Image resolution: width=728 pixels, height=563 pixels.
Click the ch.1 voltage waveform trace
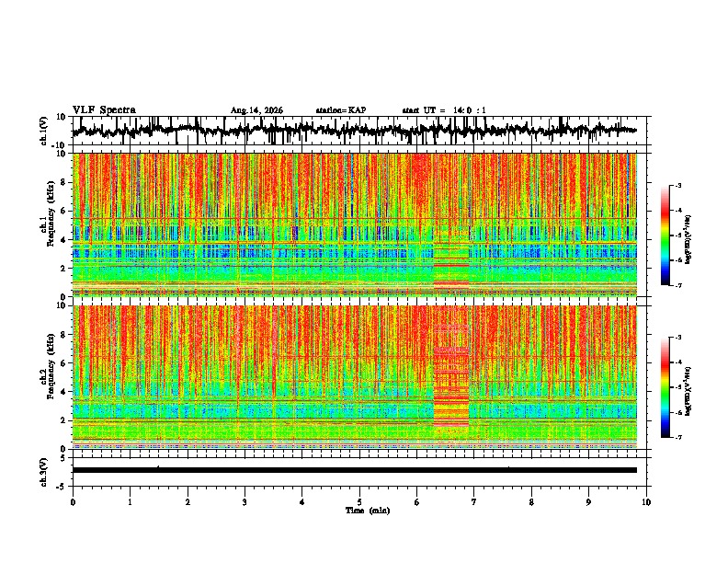(x=355, y=131)
